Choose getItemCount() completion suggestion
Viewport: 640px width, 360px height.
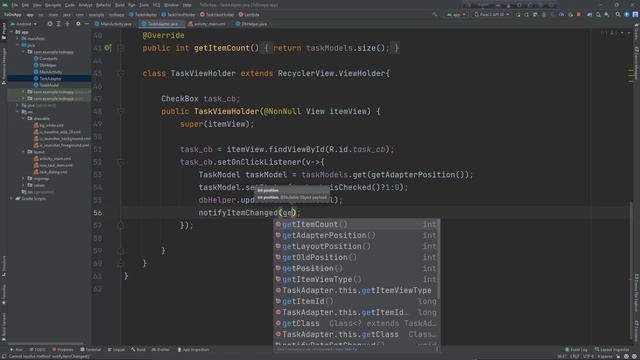356,224
